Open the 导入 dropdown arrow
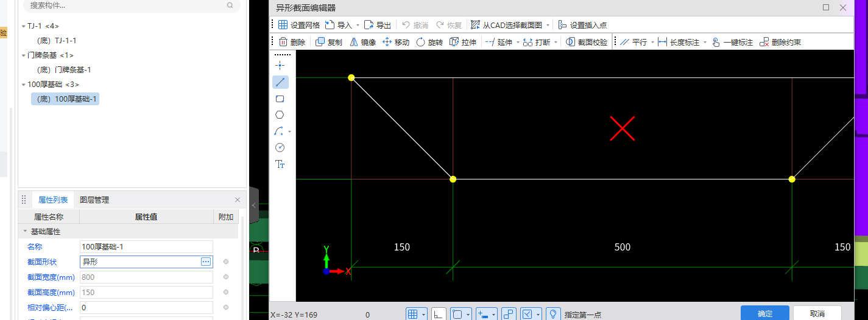The height and width of the screenshot is (320, 868). (358, 26)
